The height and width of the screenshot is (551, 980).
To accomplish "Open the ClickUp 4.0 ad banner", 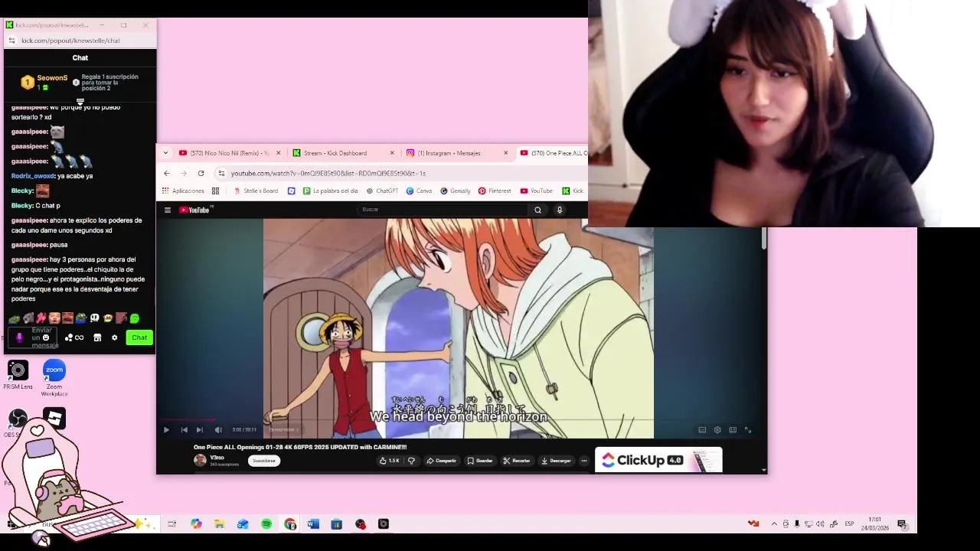I will pos(658,460).
